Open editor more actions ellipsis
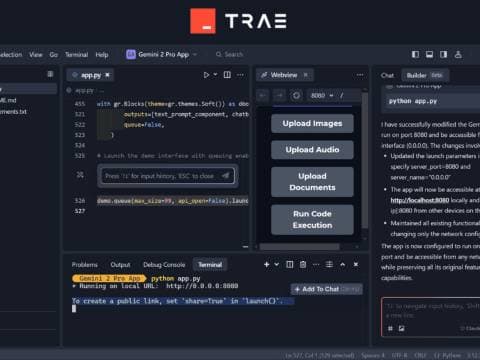Image resolution: width=480 pixels, height=360 pixels. (240, 75)
